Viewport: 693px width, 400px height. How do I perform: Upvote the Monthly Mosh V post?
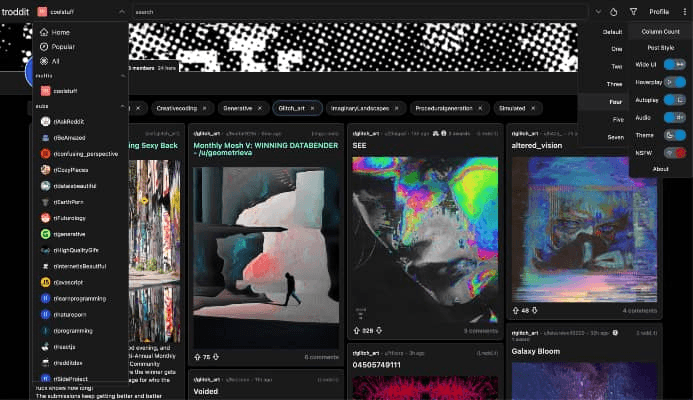[197, 357]
